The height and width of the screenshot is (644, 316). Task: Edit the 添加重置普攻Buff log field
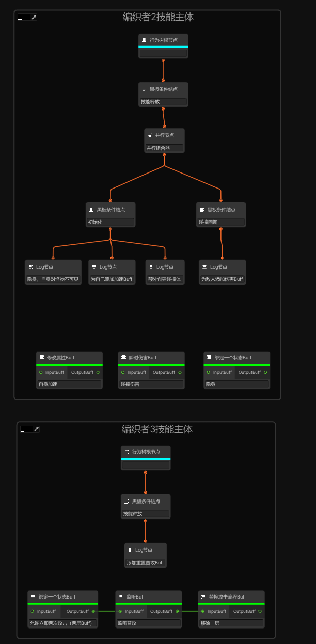[146, 563]
